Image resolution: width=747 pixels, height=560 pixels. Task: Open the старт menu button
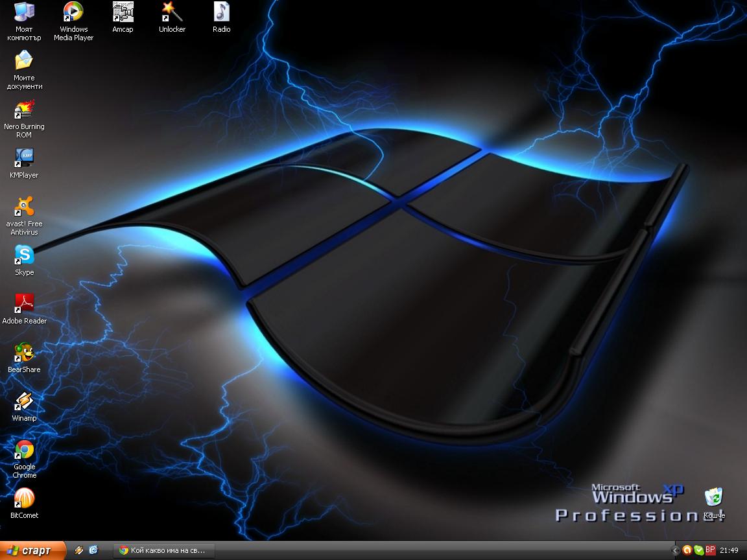pyautogui.click(x=32, y=551)
